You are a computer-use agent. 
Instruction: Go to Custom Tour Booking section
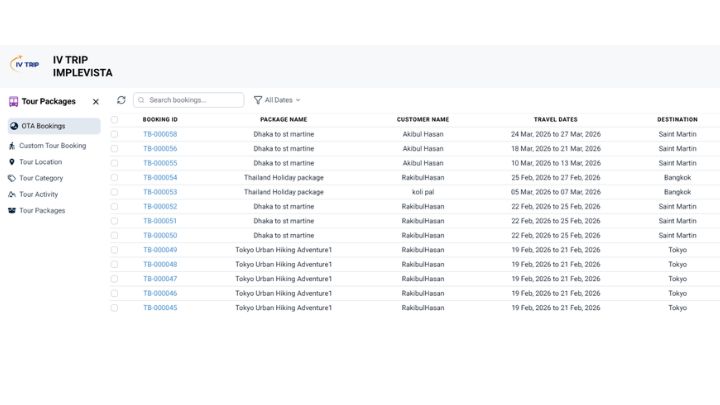pyautogui.click(x=52, y=145)
